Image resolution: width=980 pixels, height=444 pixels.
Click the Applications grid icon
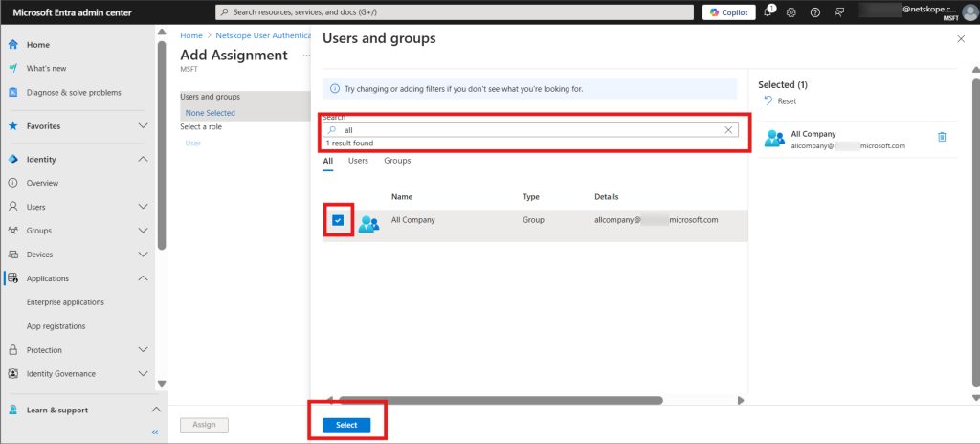pos(12,278)
